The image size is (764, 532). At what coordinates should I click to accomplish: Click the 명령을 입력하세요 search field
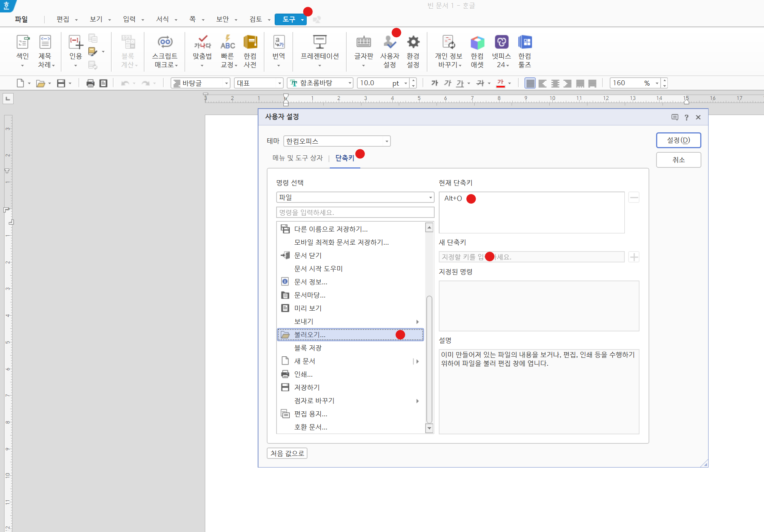pos(355,213)
